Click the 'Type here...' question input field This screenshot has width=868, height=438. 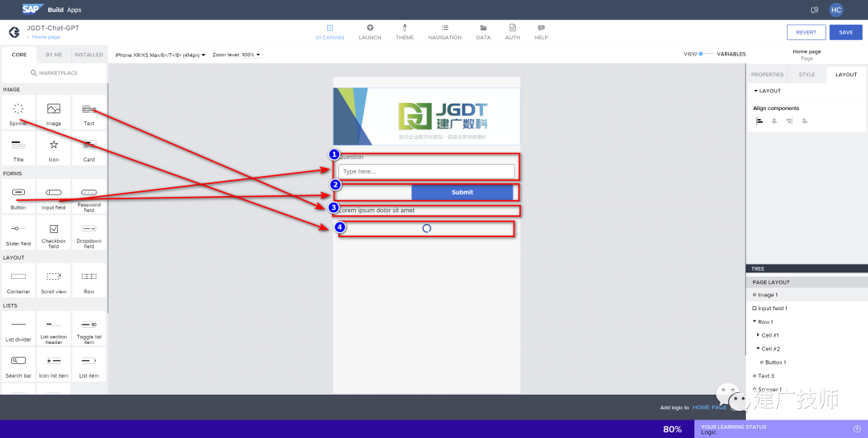427,171
